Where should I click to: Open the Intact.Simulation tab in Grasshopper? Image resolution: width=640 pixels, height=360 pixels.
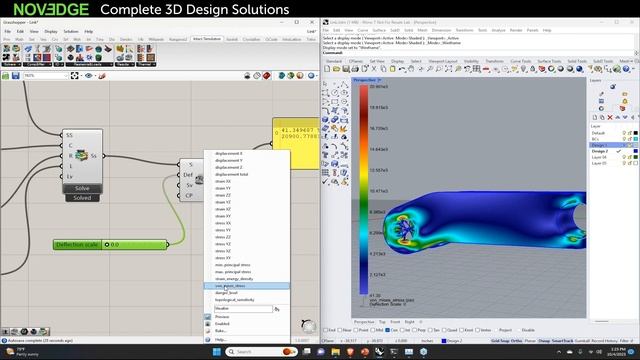tap(207, 39)
